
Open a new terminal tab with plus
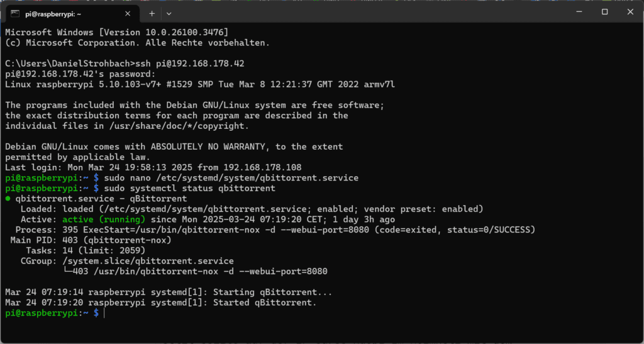pos(152,14)
